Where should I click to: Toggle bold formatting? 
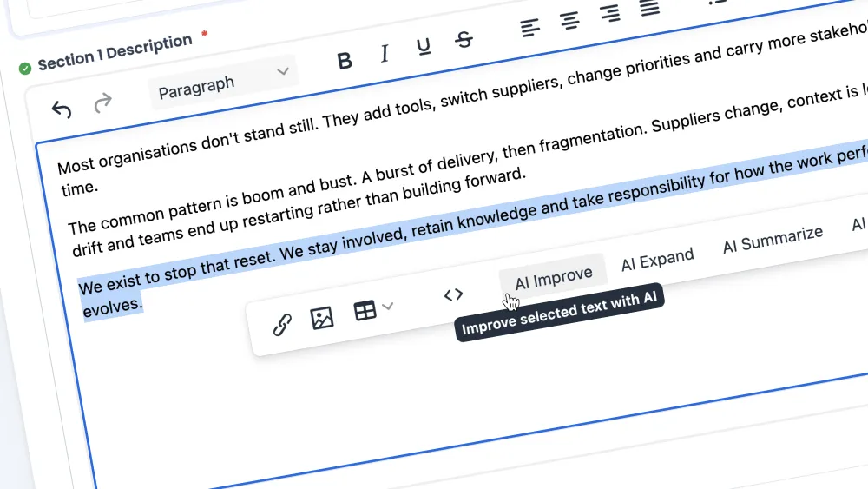[x=345, y=61]
